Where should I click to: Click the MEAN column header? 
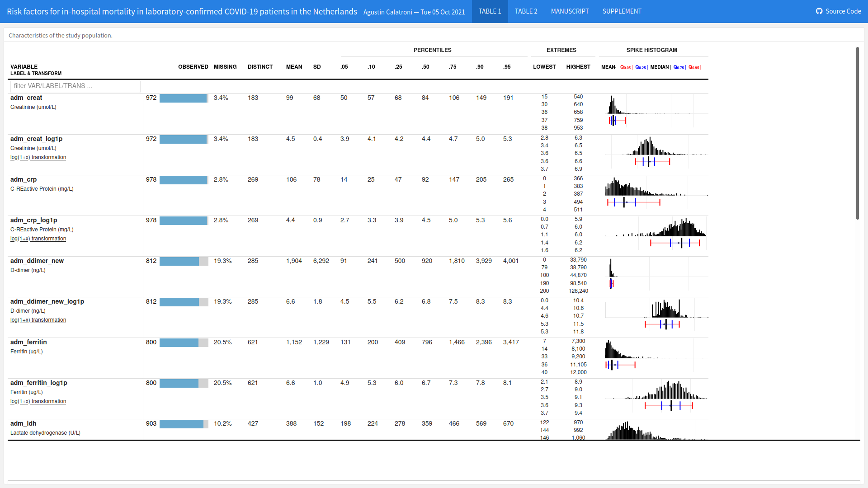click(x=294, y=67)
